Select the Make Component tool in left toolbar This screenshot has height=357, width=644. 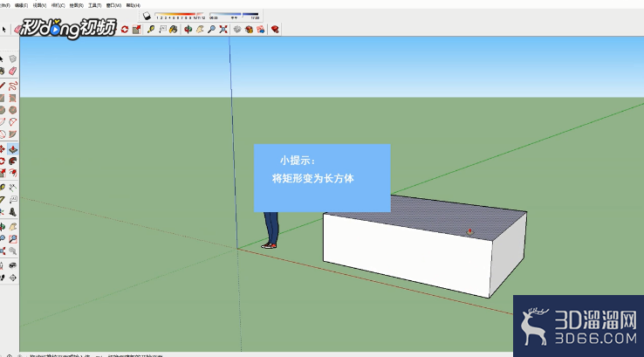[13, 59]
